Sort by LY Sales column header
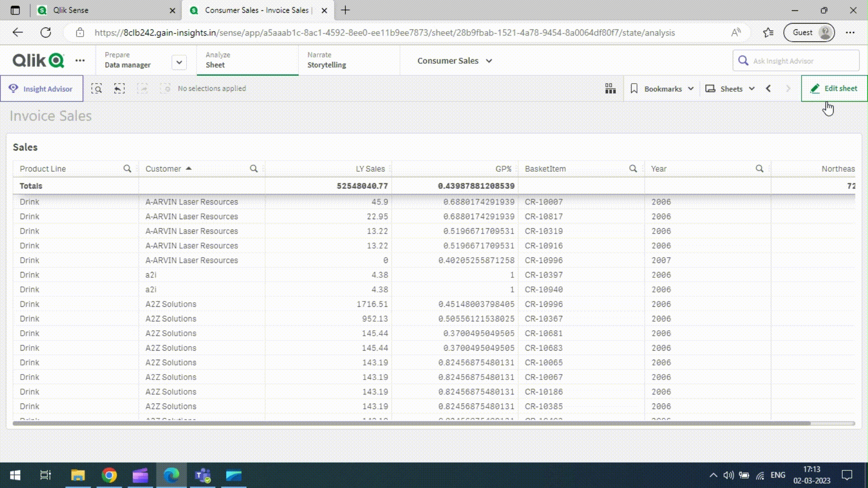Screen dimensions: 868x488 [370, 169]
